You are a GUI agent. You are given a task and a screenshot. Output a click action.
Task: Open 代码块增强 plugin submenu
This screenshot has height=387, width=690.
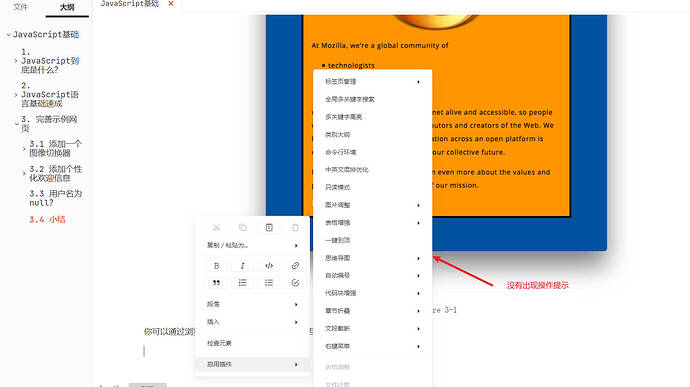372,293
